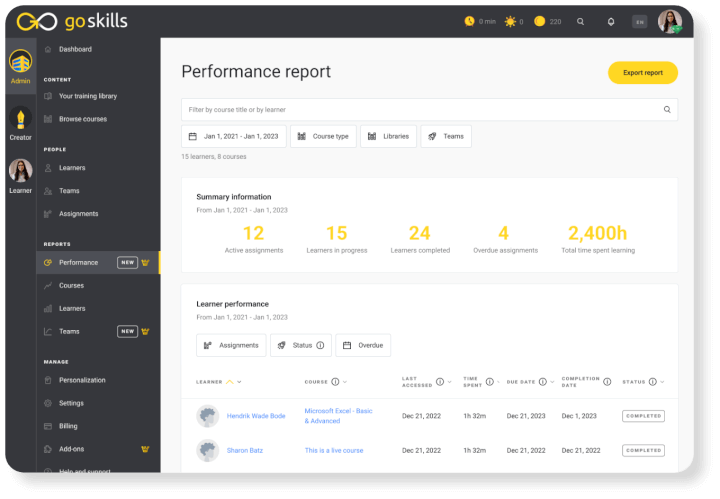Open the date range Jan 1, 2021 picker
The image size is (720, 499).
pyautogui.click(x=234, y=136)
